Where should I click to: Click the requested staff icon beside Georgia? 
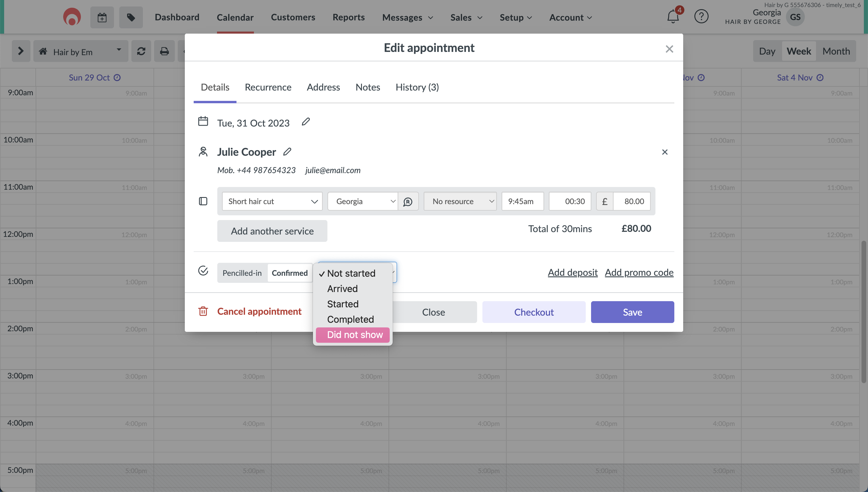(408, 201)
